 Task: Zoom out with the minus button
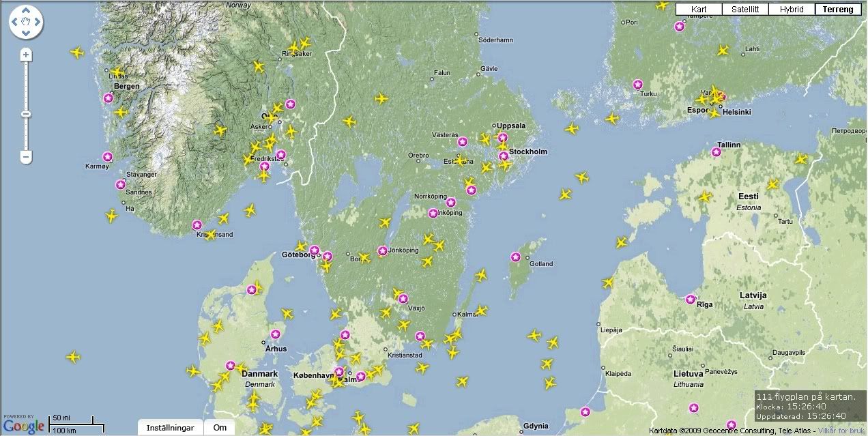click(x=26, y=157)
